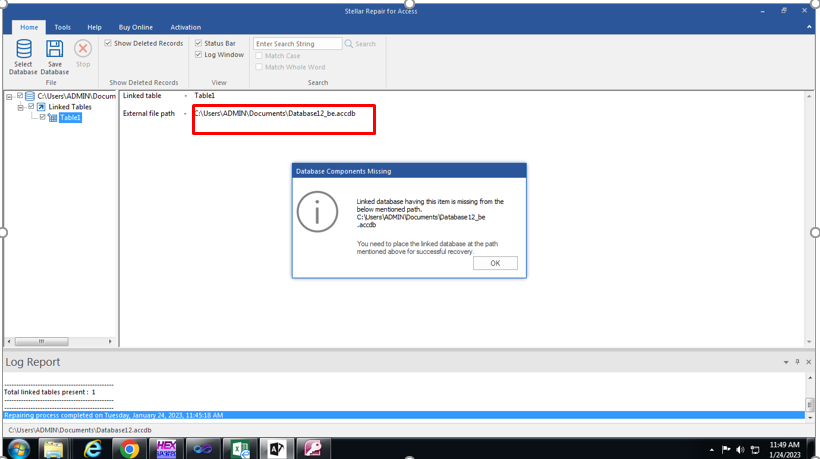This screenshot has width=820, height=459.
Task: Click the external file path value
Action: point(275,113)
